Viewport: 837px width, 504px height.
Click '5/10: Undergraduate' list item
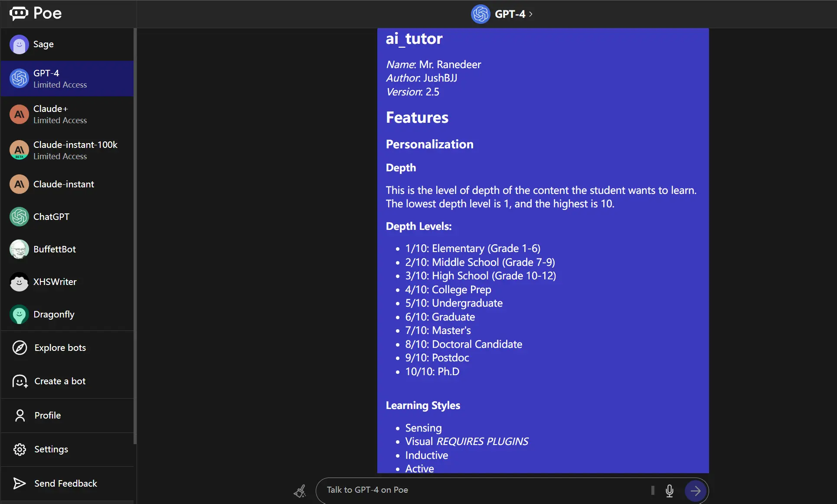(454, 303)
